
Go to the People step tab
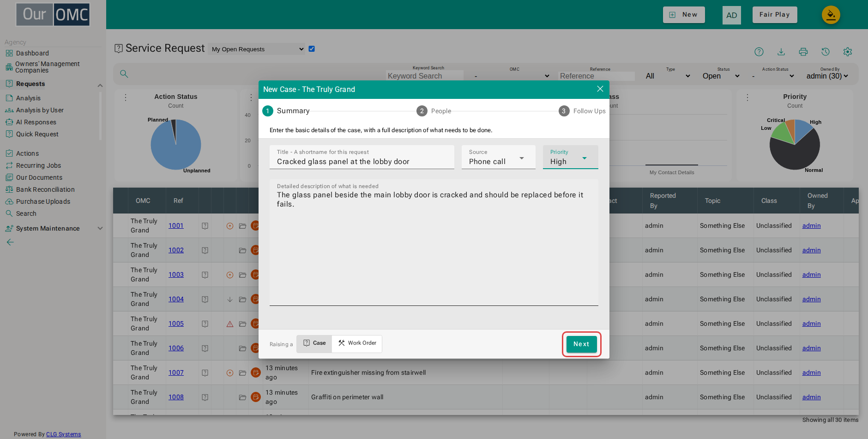[434, 111]
